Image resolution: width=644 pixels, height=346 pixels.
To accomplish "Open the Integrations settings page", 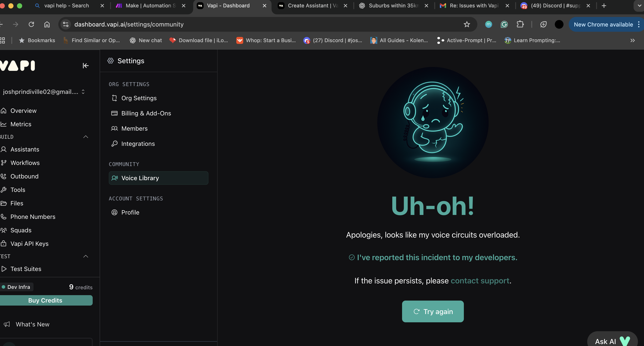I will [x=138, y=144].
